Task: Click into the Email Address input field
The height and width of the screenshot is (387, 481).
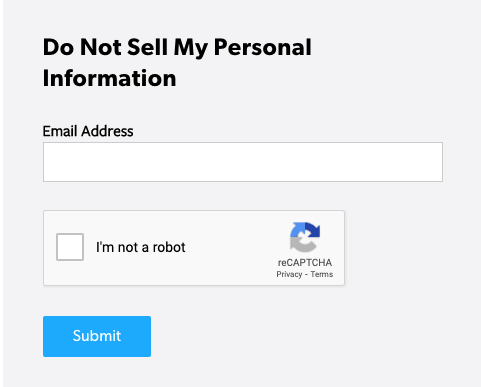Action: click(243, 162)
